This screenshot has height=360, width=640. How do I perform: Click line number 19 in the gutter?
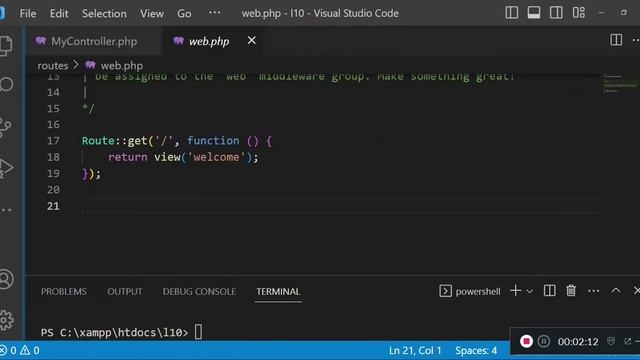(x=53, y=173)
